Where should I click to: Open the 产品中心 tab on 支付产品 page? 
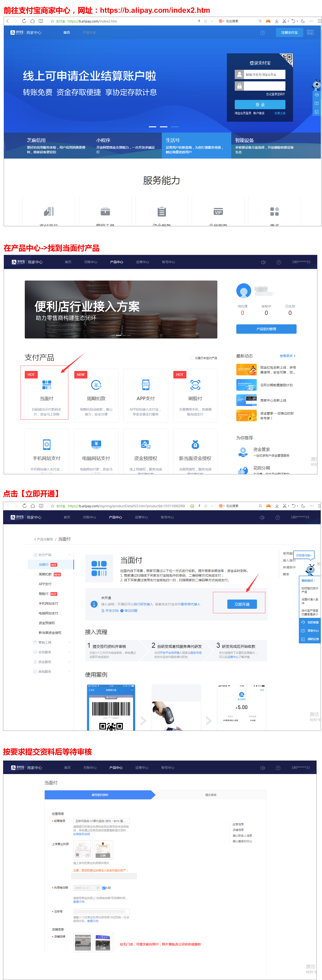pos(117,262)
